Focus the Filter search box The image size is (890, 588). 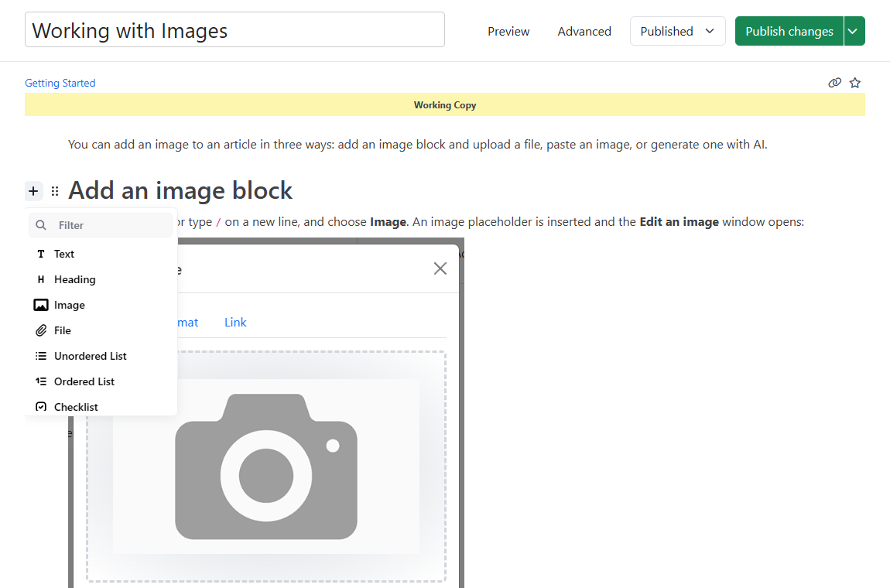click(101, 225)
